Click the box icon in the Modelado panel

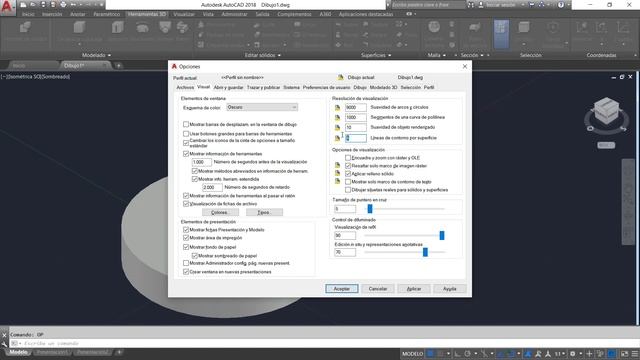point(79,27)
